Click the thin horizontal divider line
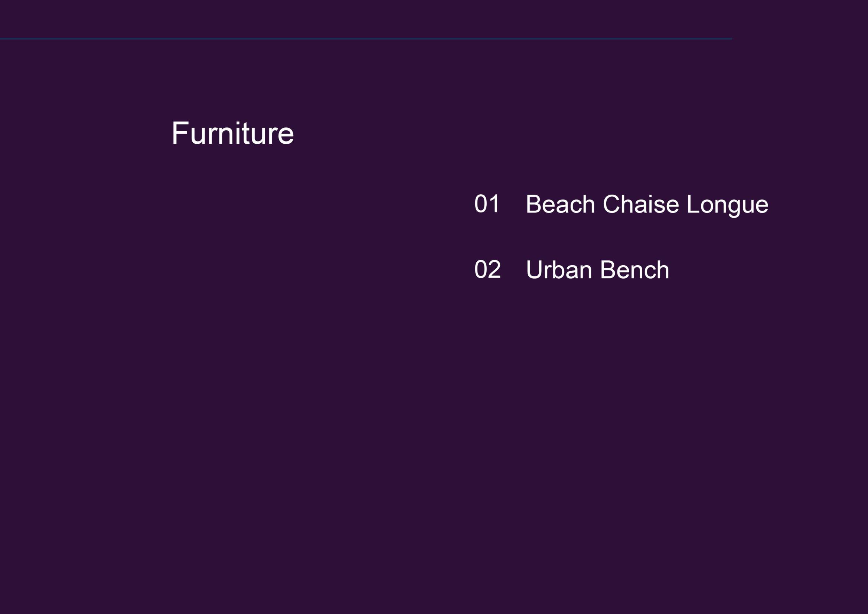This screenshot has width=868, height=614. pyautogui.click(x=366, y=39)
